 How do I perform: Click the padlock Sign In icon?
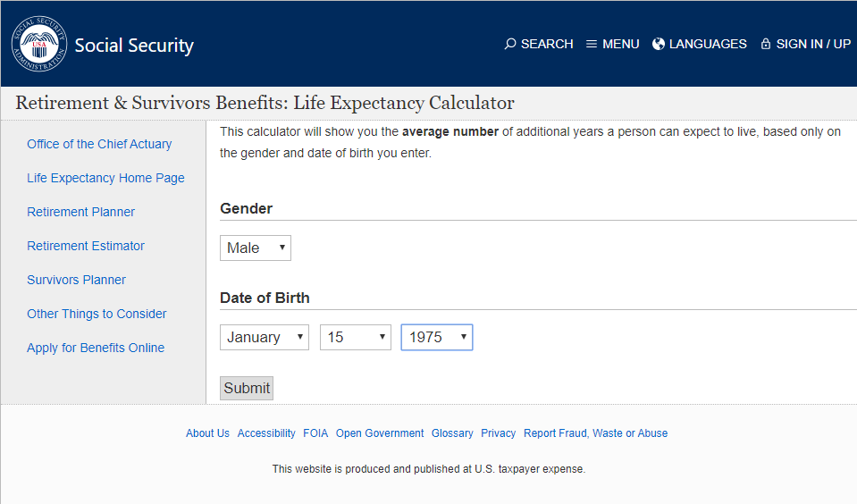(x=766, y=44)
